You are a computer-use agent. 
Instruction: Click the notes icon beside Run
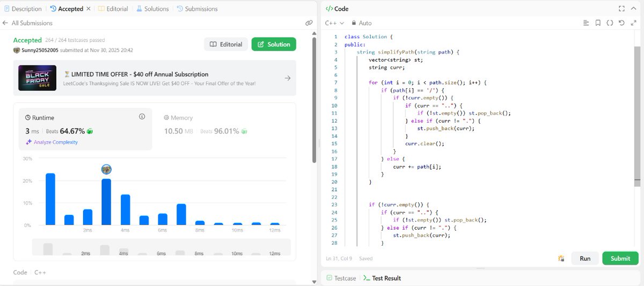[x=561, y=258]
